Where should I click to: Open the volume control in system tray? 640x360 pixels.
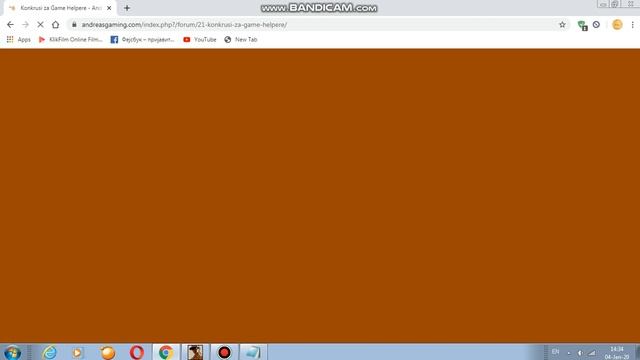pos(580,353)
